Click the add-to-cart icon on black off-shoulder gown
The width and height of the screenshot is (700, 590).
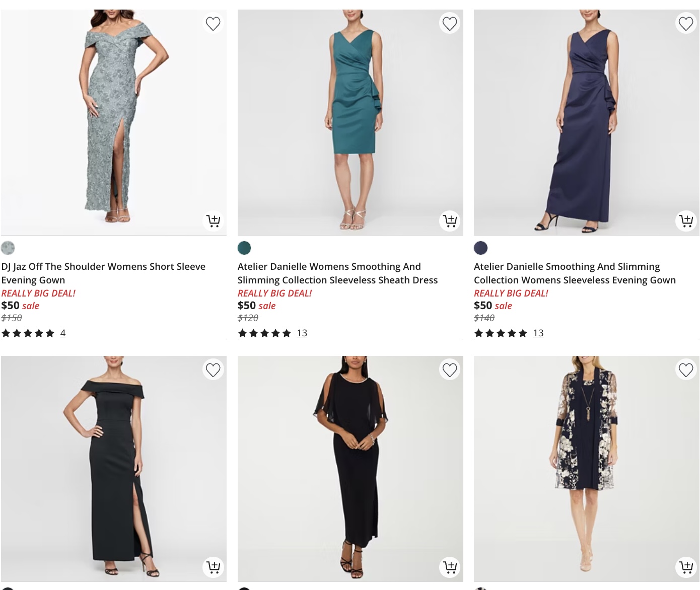point(213,567)
